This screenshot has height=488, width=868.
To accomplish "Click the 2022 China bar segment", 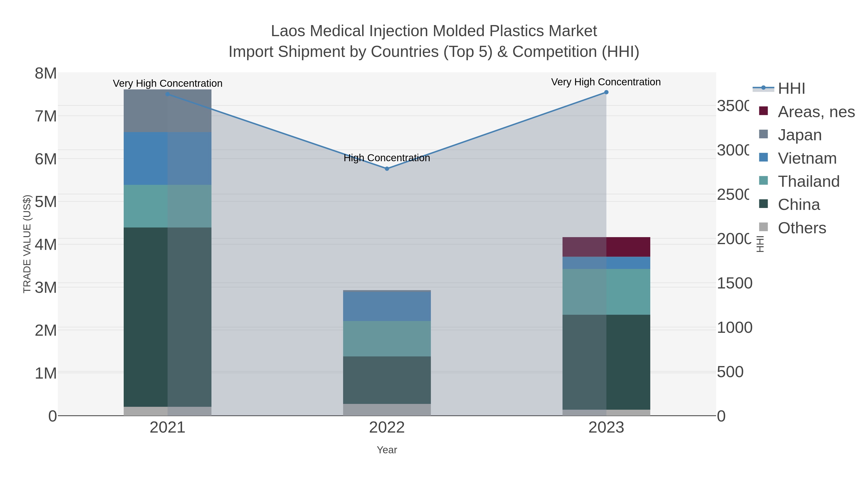I will (387, 380).
